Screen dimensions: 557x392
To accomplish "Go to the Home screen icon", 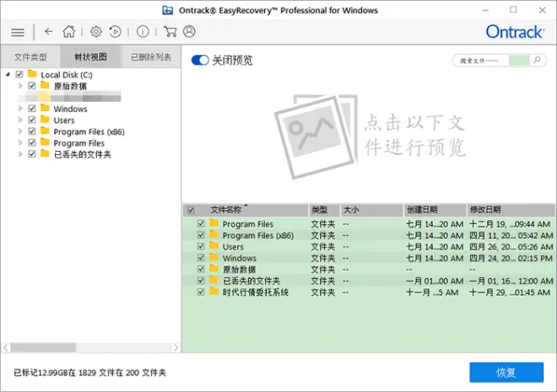I will 69,31.
